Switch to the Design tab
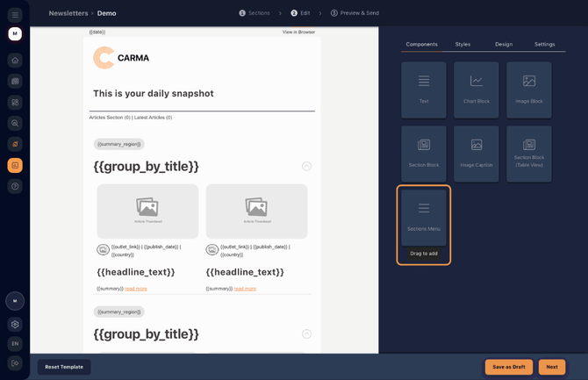The height and width of the screenshot is (380, 588). pos(504,44)
